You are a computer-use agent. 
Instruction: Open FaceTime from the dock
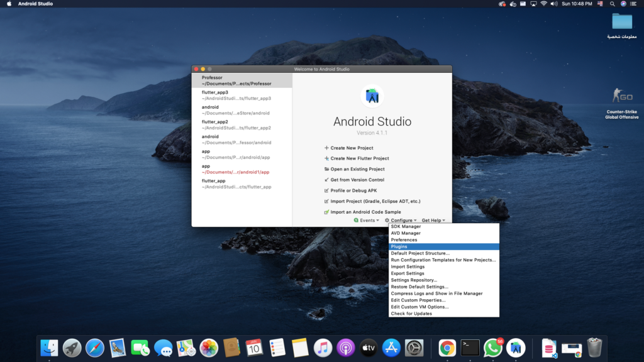point(140,348)
